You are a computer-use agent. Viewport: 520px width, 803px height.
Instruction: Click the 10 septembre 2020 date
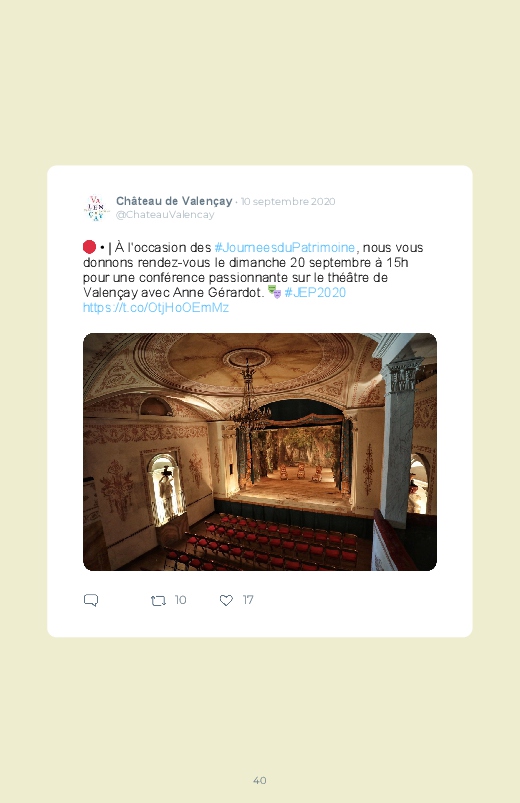click(288, 201)
